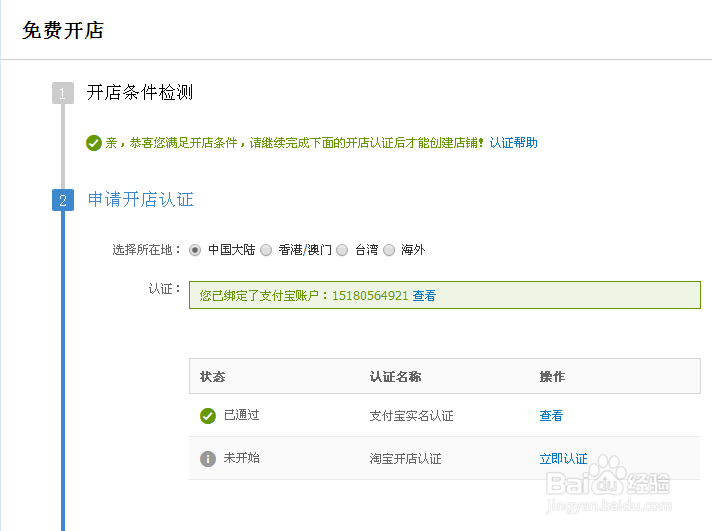Screen dimensions: 712x531
Task: Click the green 已通过 status check icon
Action: (208, 416)
